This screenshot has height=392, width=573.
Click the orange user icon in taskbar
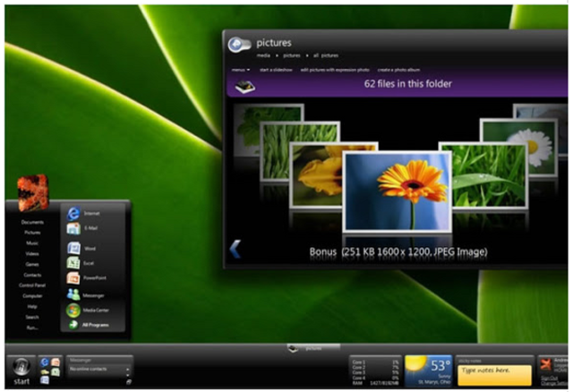[x=545, y=364]
